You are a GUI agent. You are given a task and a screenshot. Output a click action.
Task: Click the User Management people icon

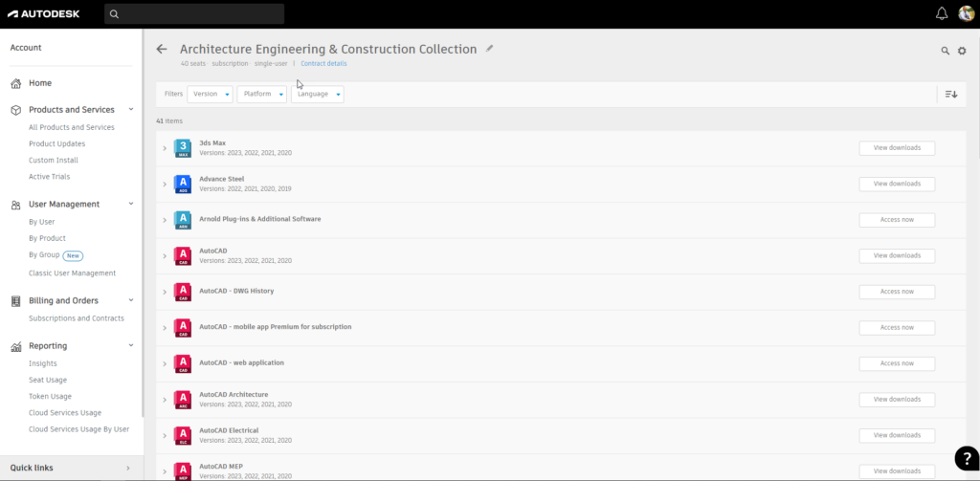point(16,205)
